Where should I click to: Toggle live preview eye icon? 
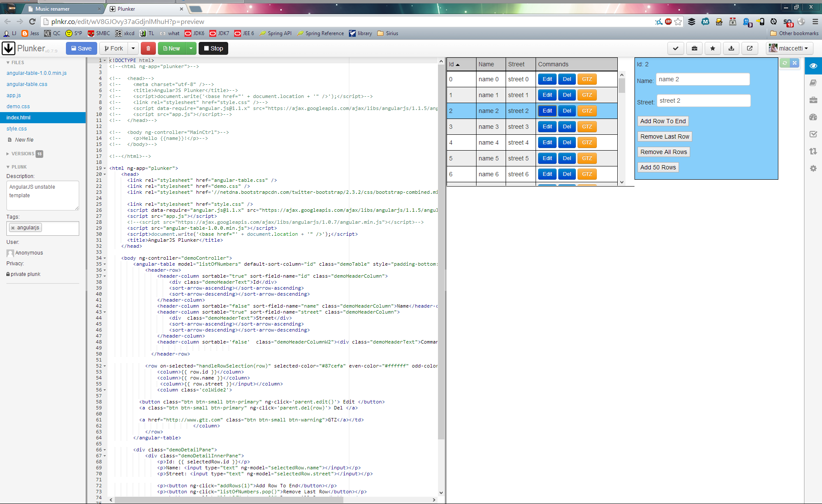813,65
